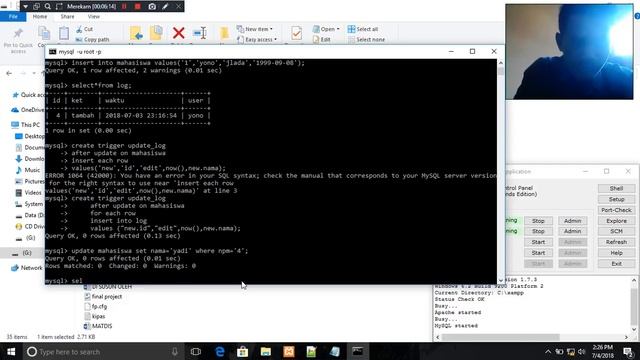The width and height of the screenshot is (640, 360).
Task: Select This PC in navigation pane
Action: 26,124
